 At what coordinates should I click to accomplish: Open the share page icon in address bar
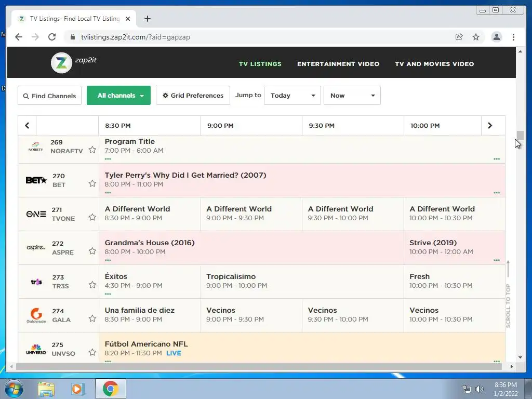[x=459, y=37]
